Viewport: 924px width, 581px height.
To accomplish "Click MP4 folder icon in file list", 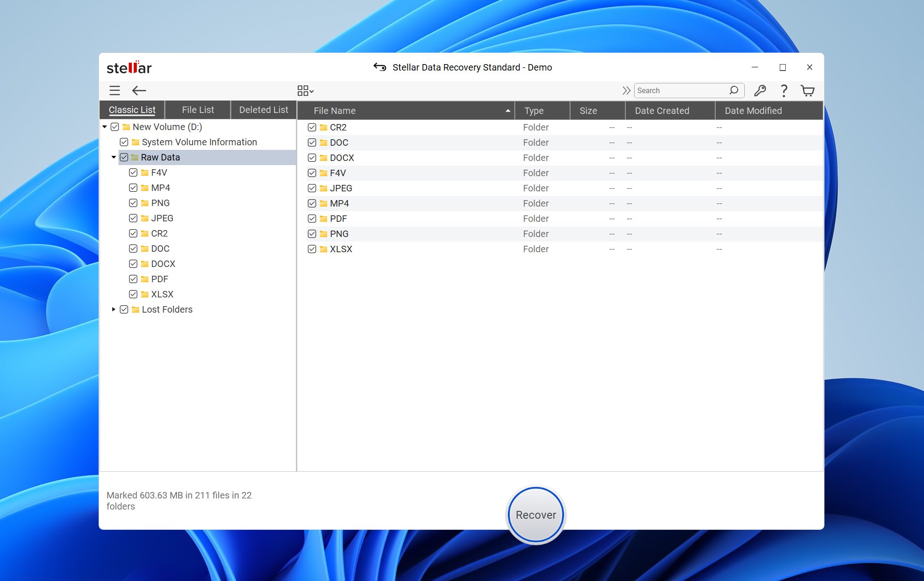I will point(324,203).
